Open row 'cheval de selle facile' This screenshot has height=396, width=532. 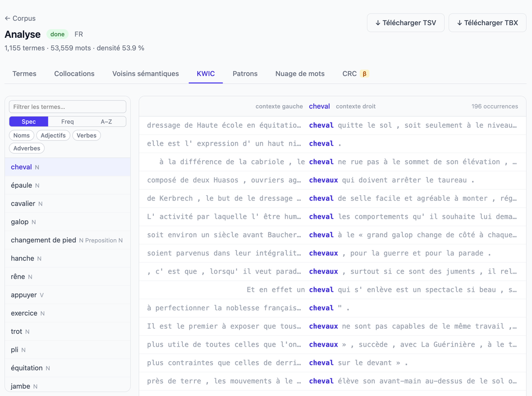pos(333,198)
